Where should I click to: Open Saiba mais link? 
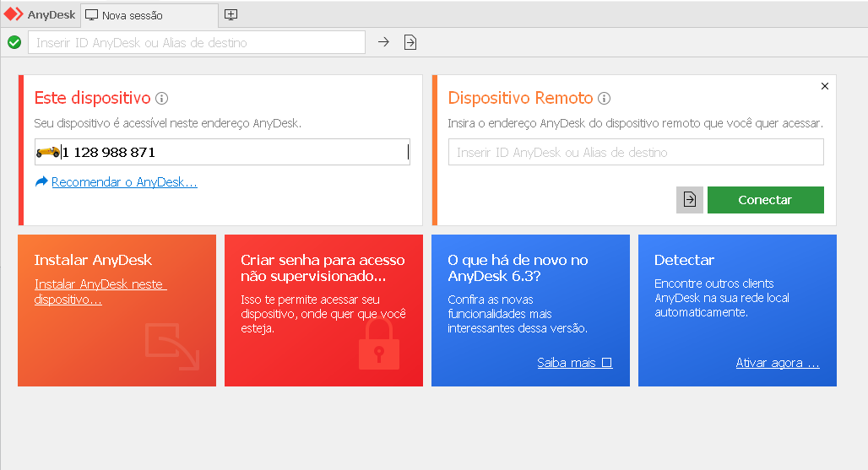point(575,363)
